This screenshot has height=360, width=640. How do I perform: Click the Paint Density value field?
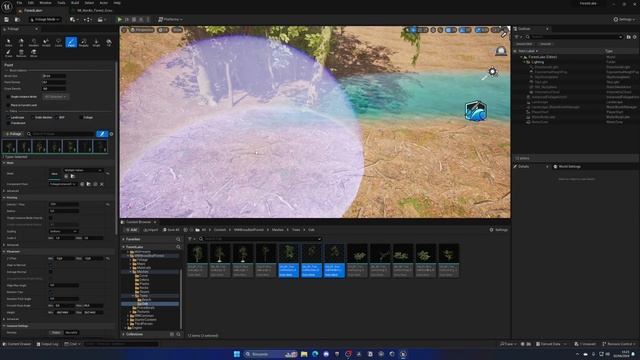(54, 82)
